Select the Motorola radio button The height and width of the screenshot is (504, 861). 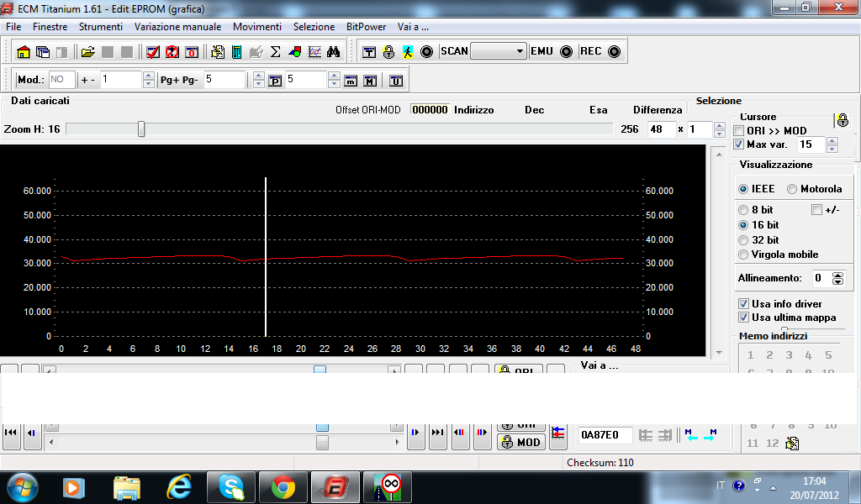coord(792,189)
